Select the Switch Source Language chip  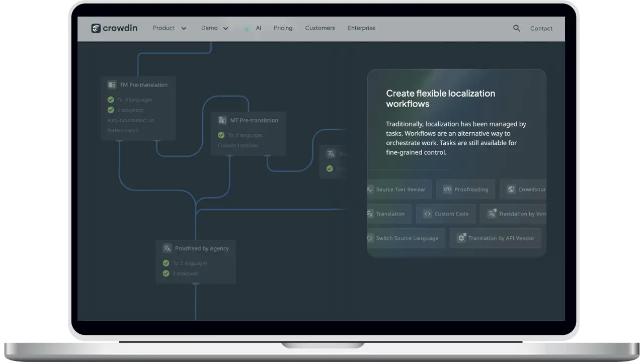pos(406,238)
